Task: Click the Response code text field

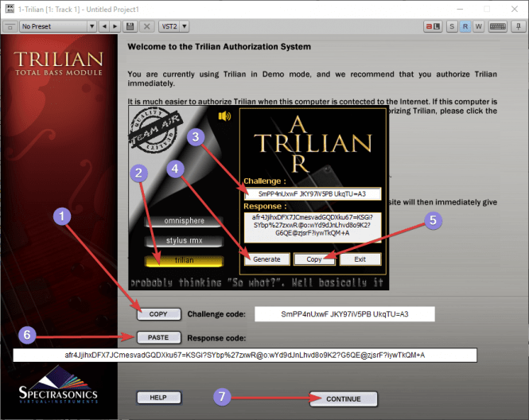Action: 245,356
